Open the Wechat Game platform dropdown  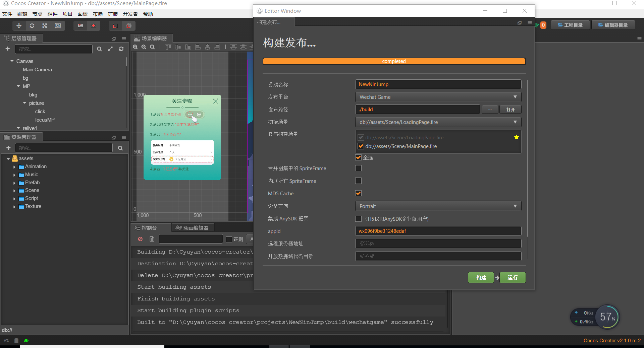pyautogui.click(x=438, y=97)
